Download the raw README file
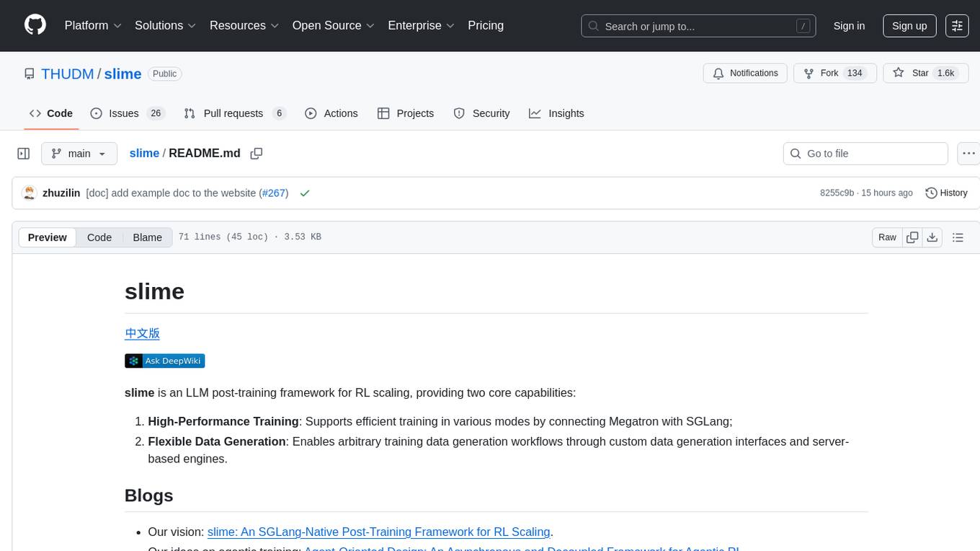Image resolution: width=980 pixels, height=551 pixels. click(932, 237)
